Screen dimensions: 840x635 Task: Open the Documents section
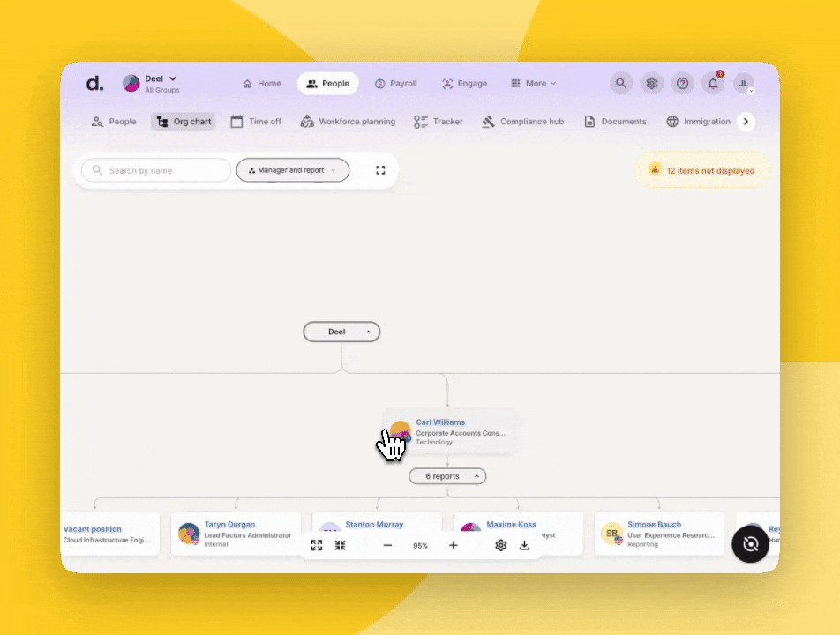point(615,122)
